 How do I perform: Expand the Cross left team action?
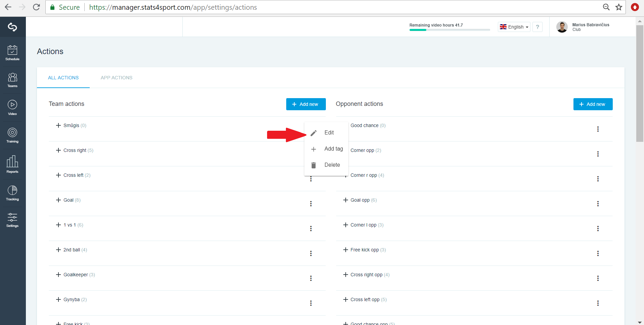coord(58,175)
